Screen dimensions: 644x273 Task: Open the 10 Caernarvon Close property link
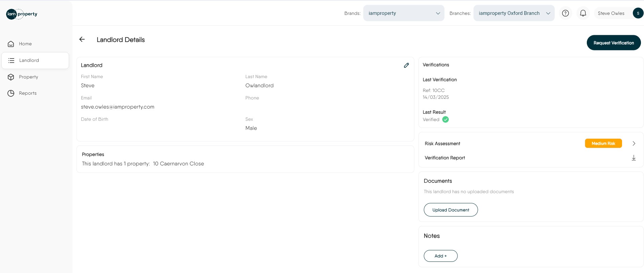[178, 164]
